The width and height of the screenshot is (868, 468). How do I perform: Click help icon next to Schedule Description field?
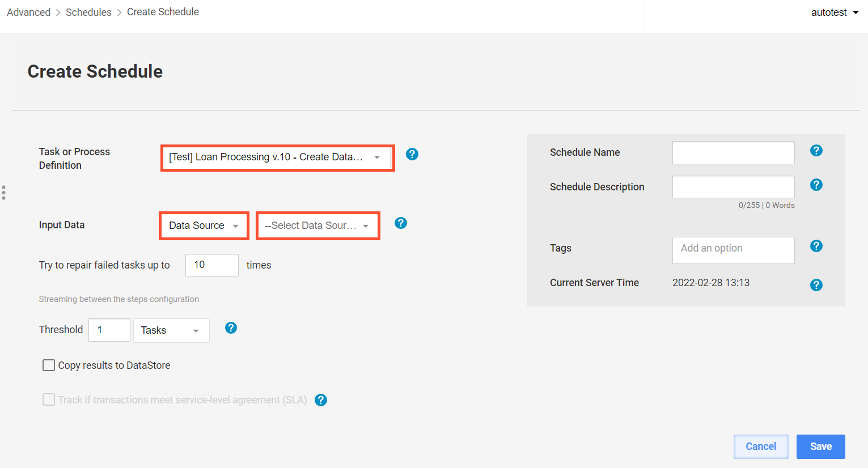pos(816,185)
